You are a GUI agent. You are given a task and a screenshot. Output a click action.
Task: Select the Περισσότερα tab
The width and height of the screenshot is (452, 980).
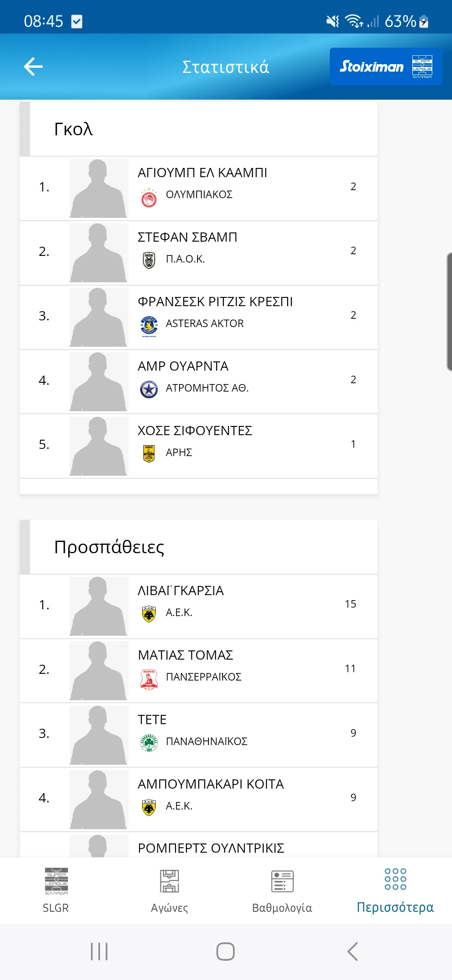(395, 890)
